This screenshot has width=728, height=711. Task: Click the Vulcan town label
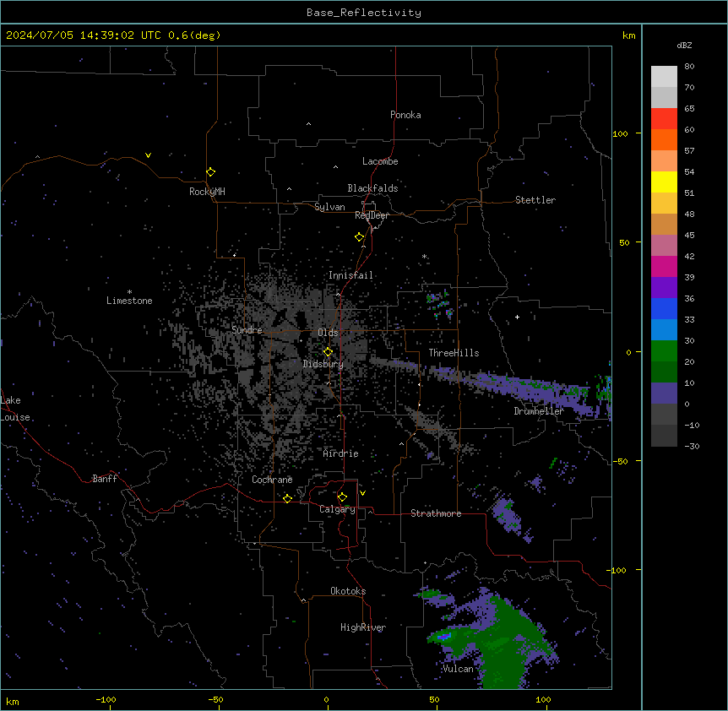pyautogui.click(x=458, y=669)
